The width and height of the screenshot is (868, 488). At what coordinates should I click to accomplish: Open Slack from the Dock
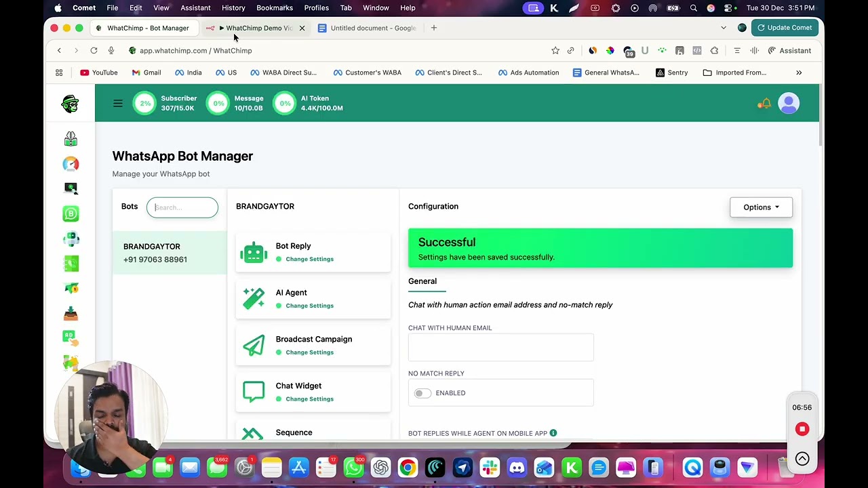tap(490, 468)
